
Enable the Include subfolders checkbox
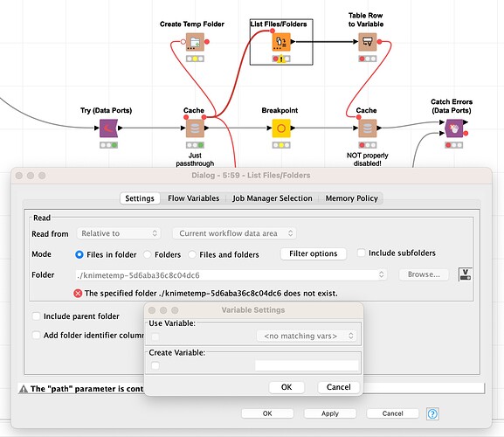(362, 253)
